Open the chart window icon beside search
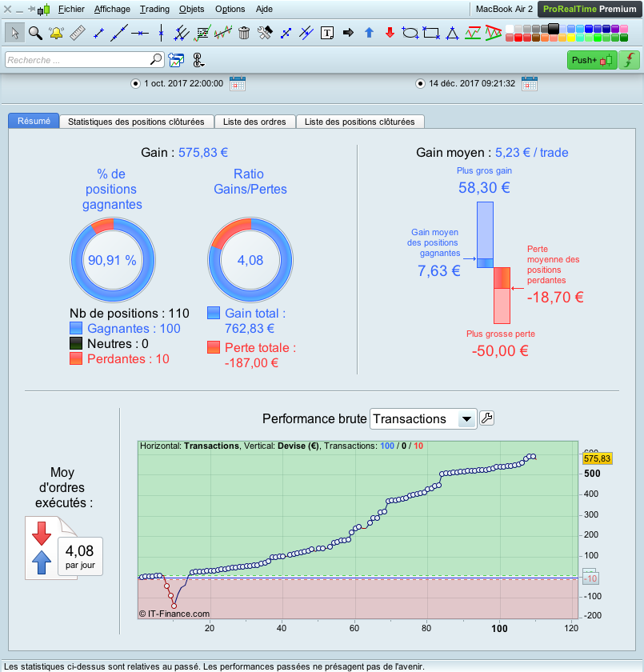Image resolution: width=644 pixels, height=672 pixels. pos(176,60)
